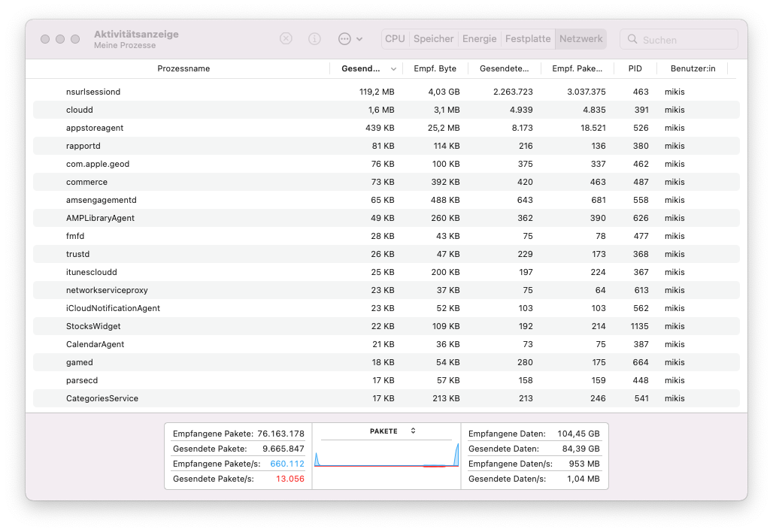The width and height of the screenshot is (773, 532).
Task: Click the magnifier search icon
Action: (x=632, y=39)
